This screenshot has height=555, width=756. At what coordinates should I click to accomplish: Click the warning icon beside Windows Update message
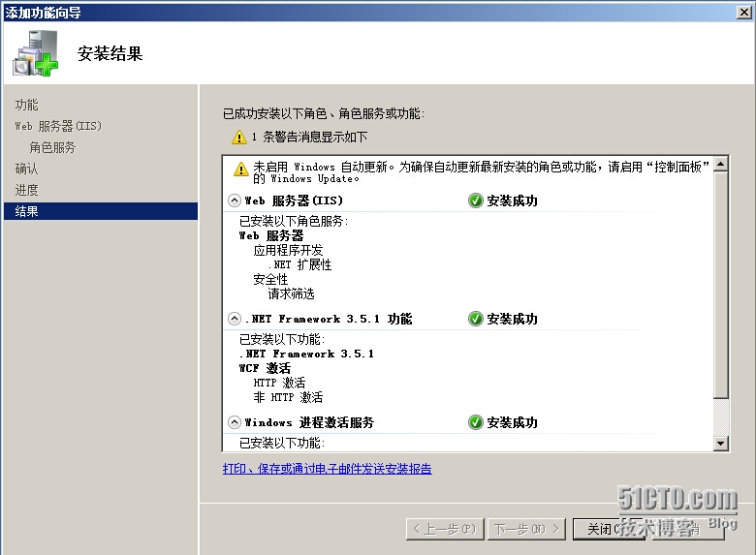[x=240, y=170]
